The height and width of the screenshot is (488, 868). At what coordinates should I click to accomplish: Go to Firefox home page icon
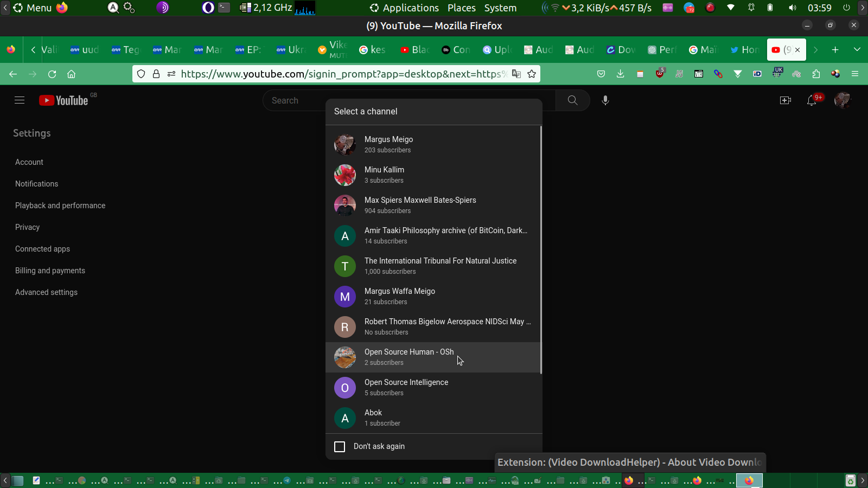coord(71,74)
